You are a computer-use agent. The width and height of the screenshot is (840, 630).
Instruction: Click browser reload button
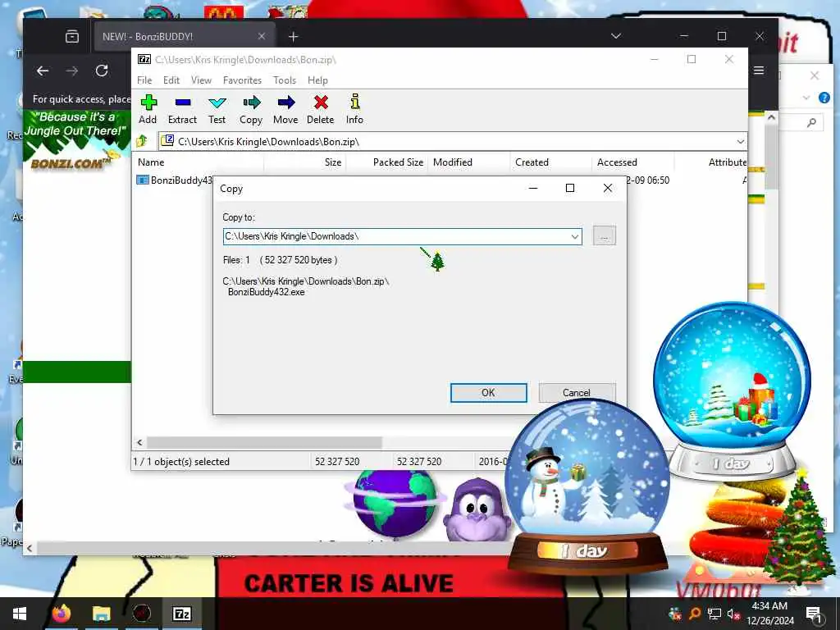point(102,71)
